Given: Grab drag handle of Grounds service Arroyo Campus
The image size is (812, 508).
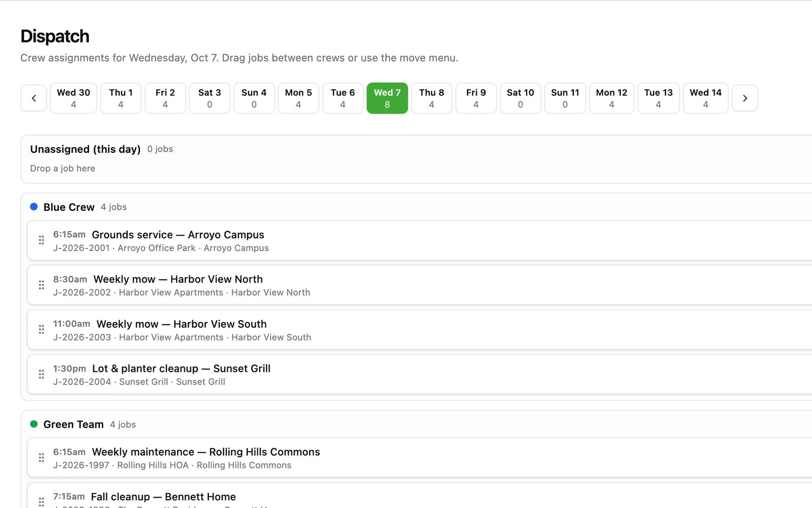Looking at the screenshot, I should click(x=42, y=240).
